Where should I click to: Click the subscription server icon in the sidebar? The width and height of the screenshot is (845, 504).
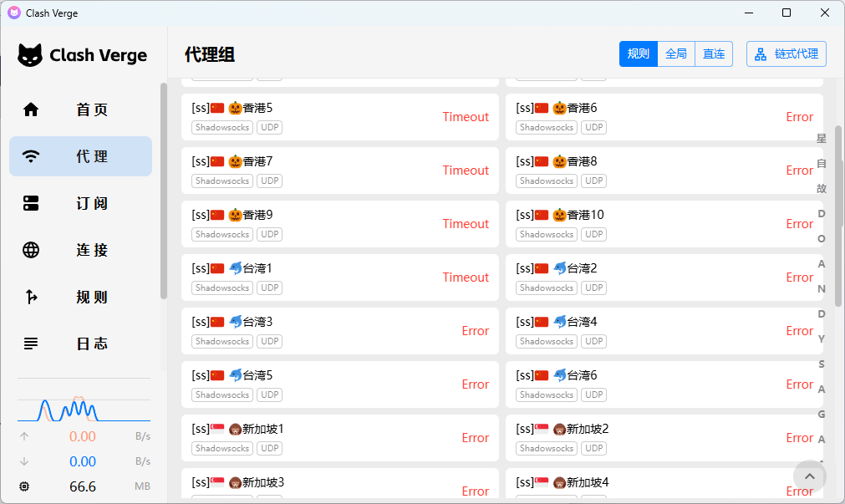(x=31, y=203)
